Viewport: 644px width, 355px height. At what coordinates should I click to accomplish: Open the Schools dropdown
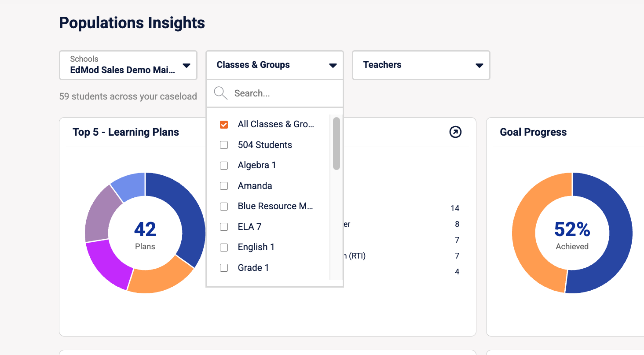(x=128, y=65)
